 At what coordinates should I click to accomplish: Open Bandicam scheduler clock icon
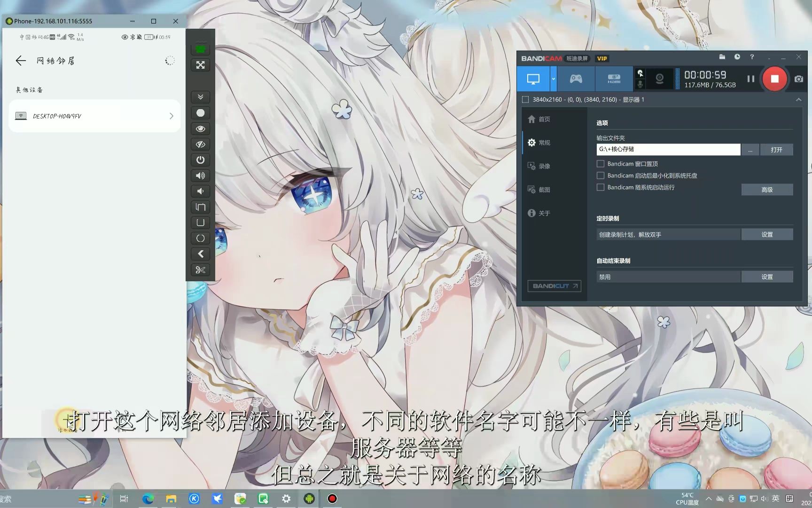coord(737,57)
